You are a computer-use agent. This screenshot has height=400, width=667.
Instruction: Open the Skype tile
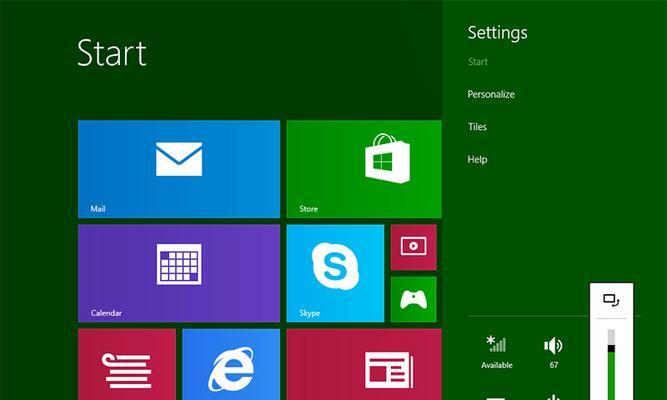(335, 273)
